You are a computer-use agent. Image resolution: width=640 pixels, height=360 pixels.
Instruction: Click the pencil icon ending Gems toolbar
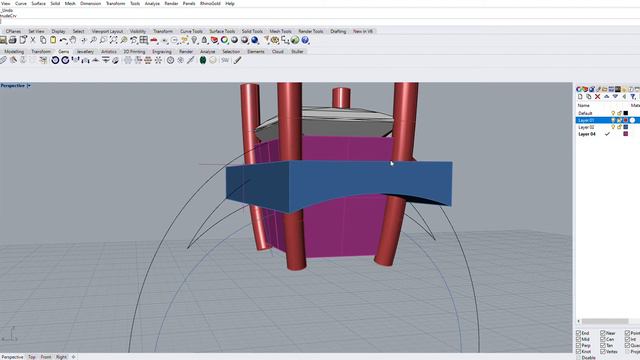(237, 60)
